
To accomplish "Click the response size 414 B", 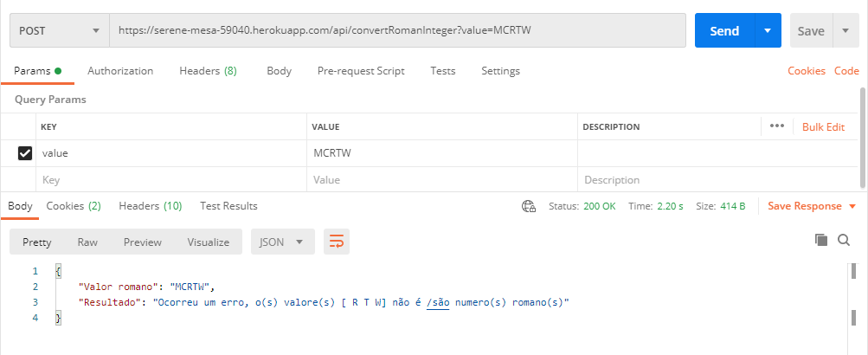I will (x=733, y=206).
